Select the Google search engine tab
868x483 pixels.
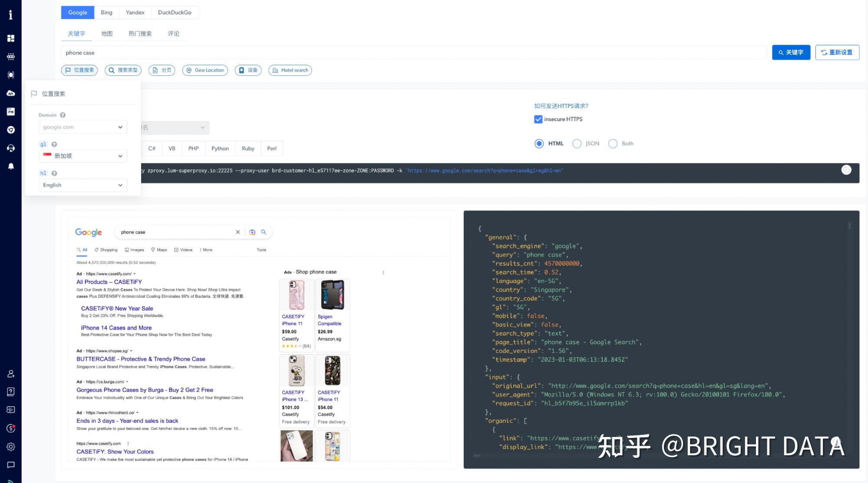[78, 13]
